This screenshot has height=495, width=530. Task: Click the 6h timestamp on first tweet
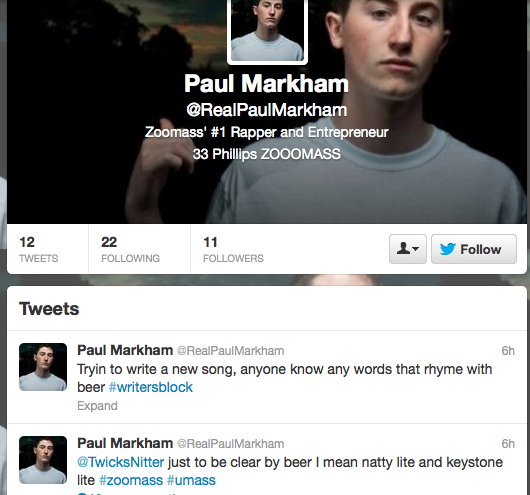pos(508,351)
